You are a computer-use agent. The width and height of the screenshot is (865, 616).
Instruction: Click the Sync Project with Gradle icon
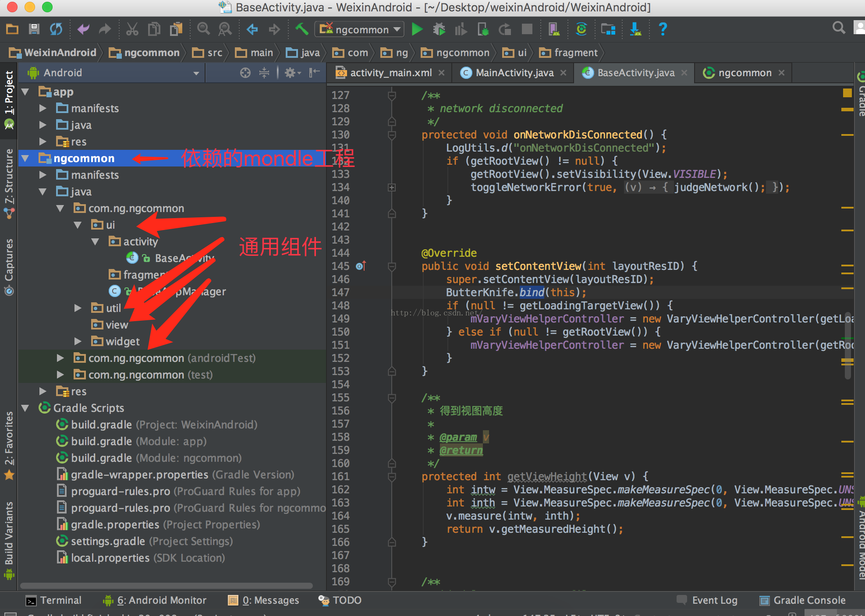[x=581, y=29]
